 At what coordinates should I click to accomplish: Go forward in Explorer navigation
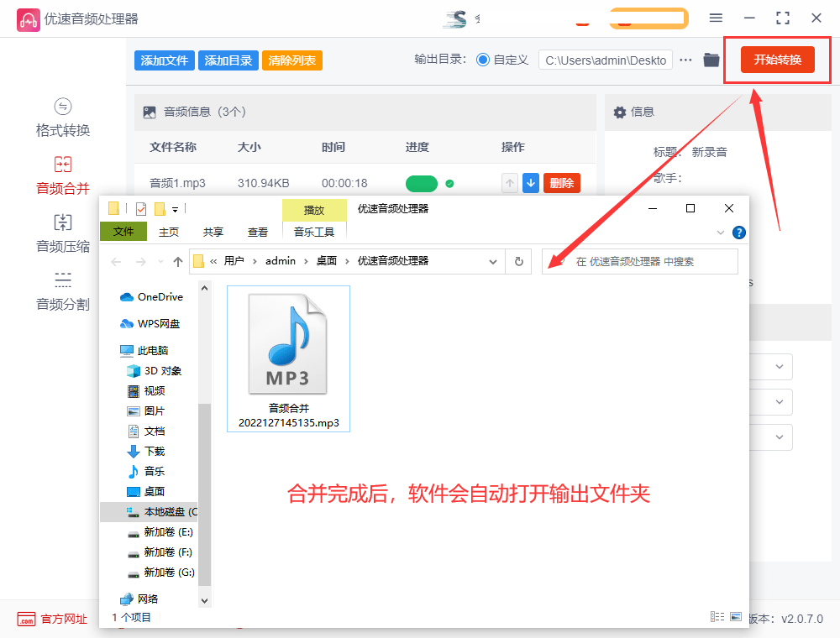[x=140, y=262]
